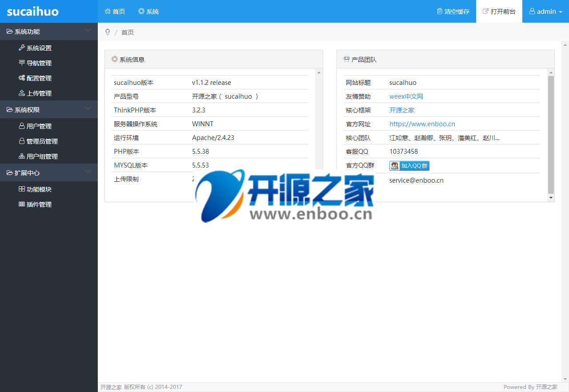Click the WINNT value

203,124
